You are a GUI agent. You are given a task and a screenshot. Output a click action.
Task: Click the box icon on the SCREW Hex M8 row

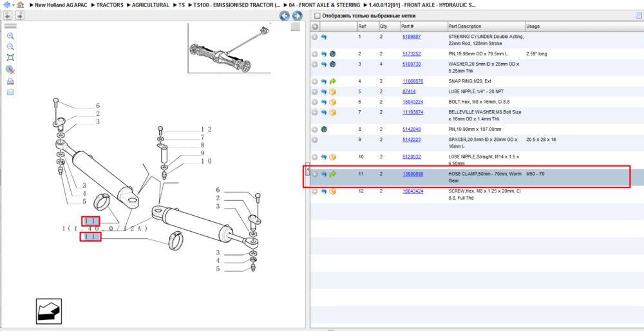click(333, 192)
